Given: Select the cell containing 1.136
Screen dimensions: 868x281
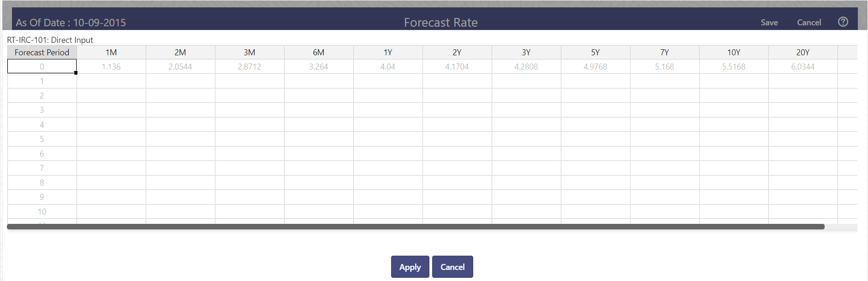Looking at the screenshot, I should click(x=111, y=66).
